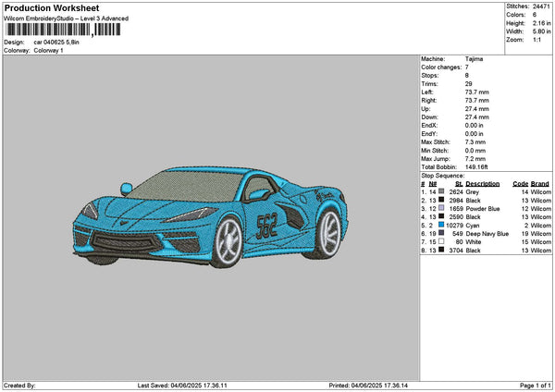
Task: Click the Code column header
Action: 520,183
